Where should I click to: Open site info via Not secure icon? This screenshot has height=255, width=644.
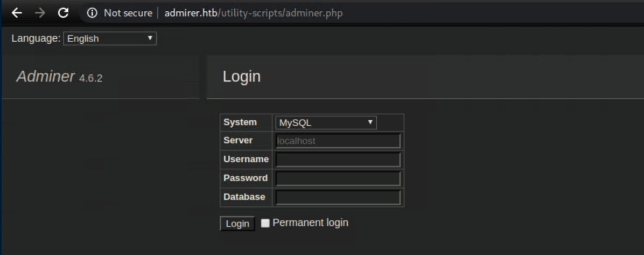pyautogui.click(x=92, y=13)
